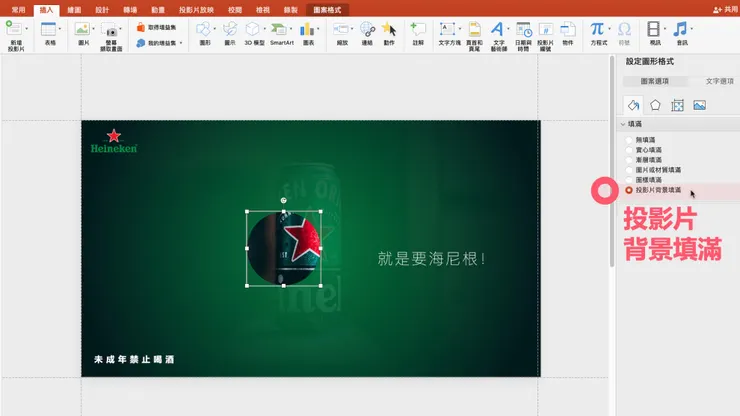
Task: Open the Equation (方程式) dropdown arrow
Action: pyautogui.click(x=609, y=29)
